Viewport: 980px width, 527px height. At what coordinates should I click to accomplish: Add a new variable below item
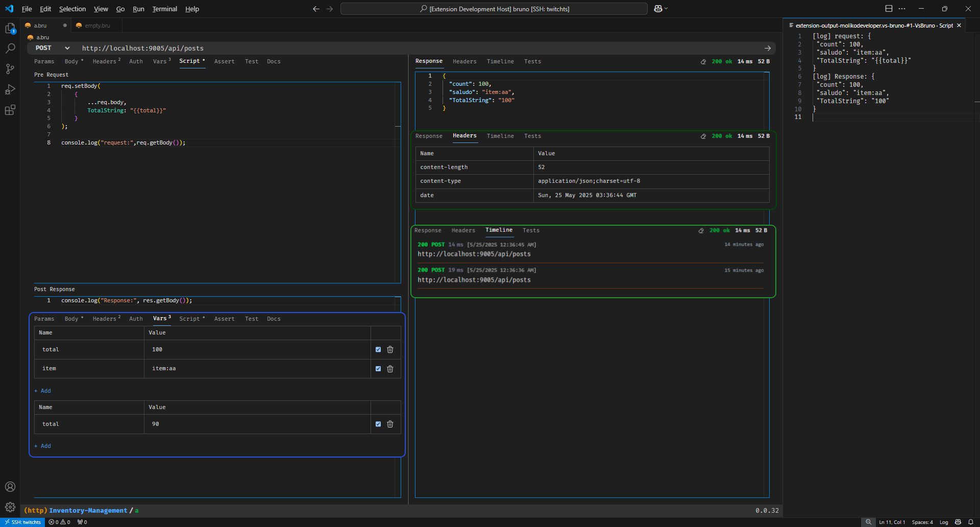(43, 391)
